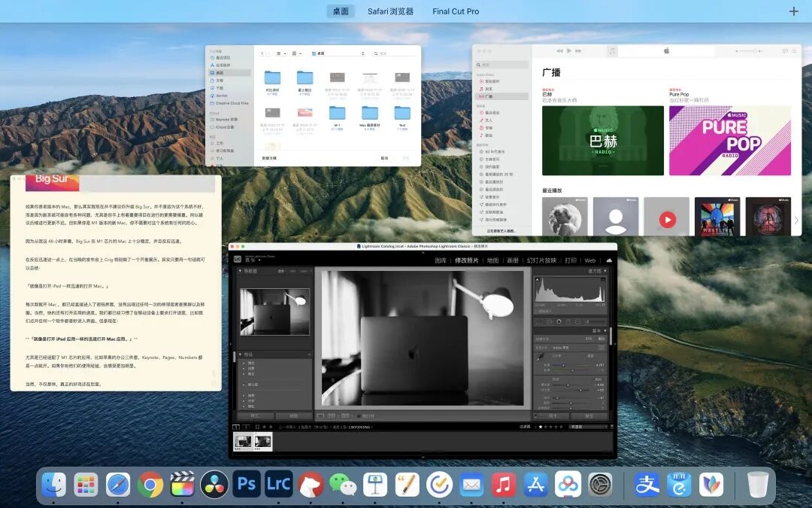Adjust the Music volume slider
Image resolution: width=812 pixels, height=508 pixels.
coord(749,51)
